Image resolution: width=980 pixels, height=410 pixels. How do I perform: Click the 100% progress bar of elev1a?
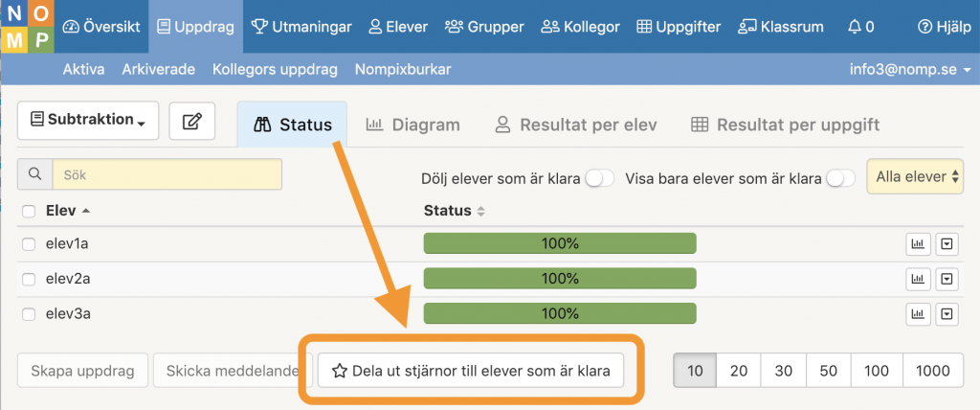[x=560, y=244]
